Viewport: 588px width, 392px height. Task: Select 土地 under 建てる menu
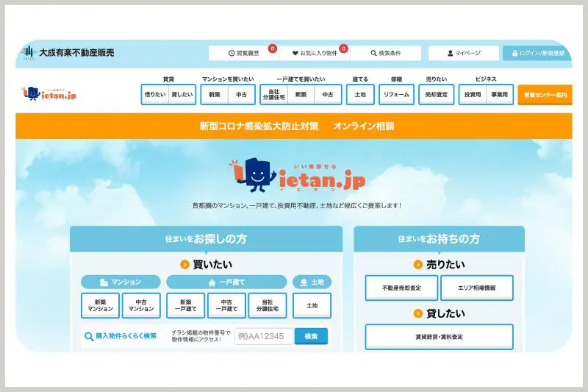[360, 95]
